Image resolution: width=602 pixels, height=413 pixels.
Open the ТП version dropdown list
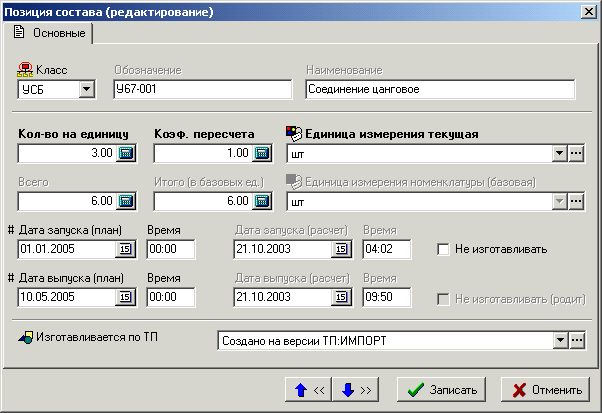(x=559, y=340)
